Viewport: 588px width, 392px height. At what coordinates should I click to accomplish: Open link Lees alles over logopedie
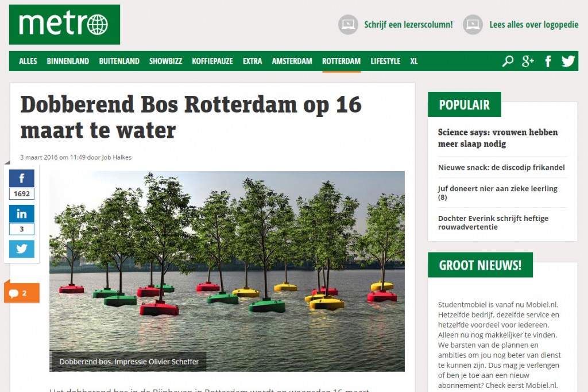pyautogui.click(x=533, y=25)
